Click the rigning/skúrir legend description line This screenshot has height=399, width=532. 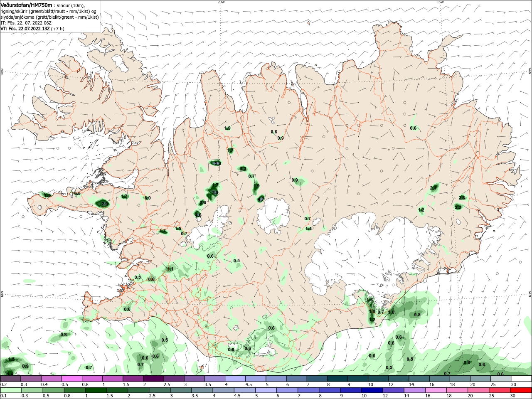(x=48, y=11)
